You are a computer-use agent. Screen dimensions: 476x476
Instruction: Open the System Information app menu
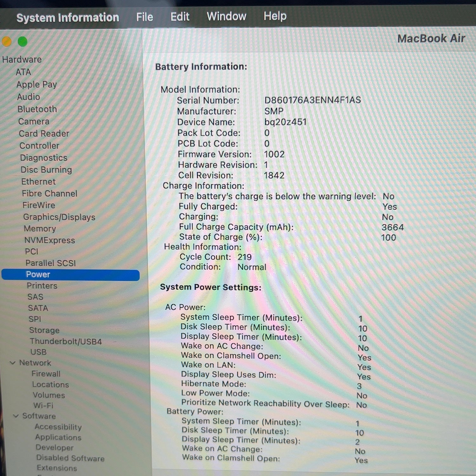[68, 18]
